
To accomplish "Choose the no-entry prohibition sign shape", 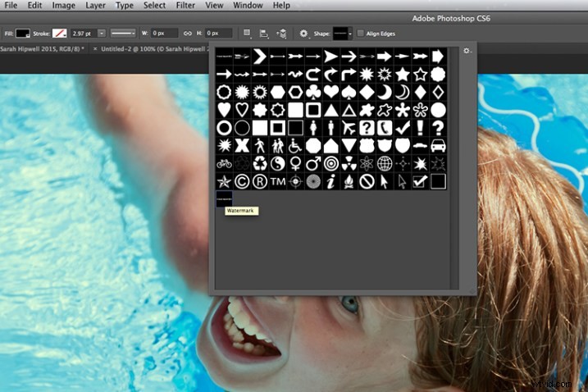I will coord(367,182).
